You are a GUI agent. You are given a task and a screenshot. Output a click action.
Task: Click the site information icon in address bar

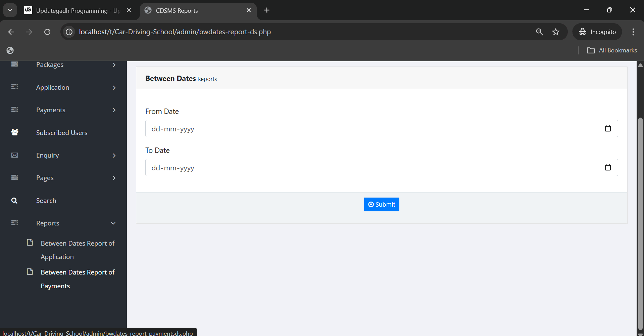pyautogui.click(x=69, y=32)
